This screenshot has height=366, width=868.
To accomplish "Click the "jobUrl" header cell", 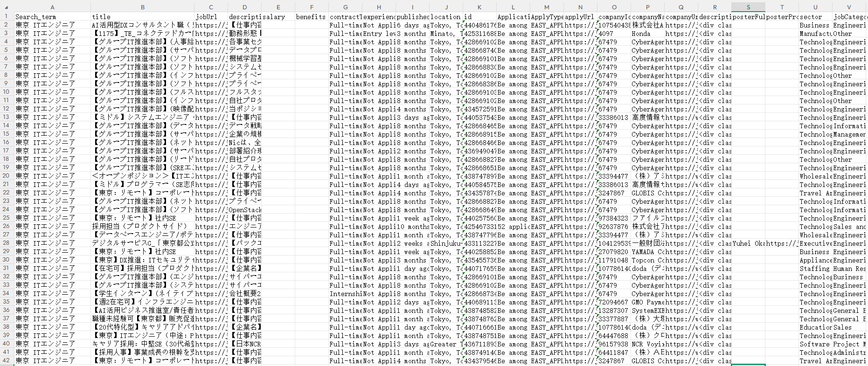I will (x=211, y=17).
